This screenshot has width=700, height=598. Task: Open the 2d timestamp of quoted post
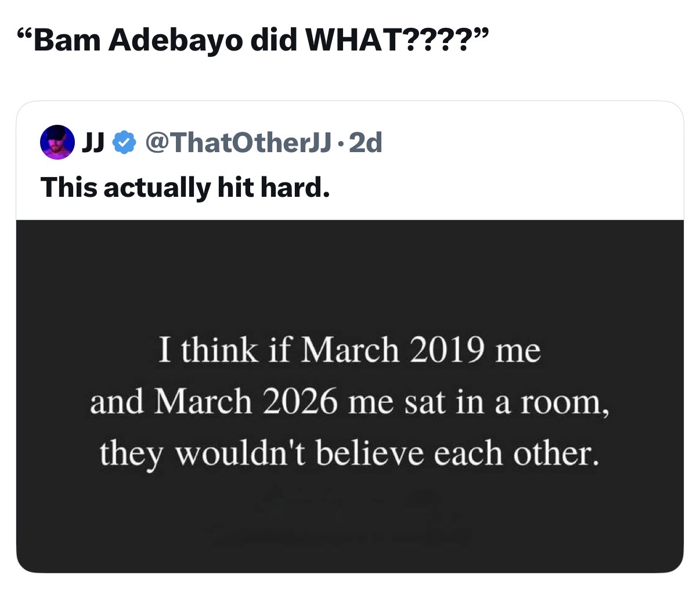(x=366, y=142)
